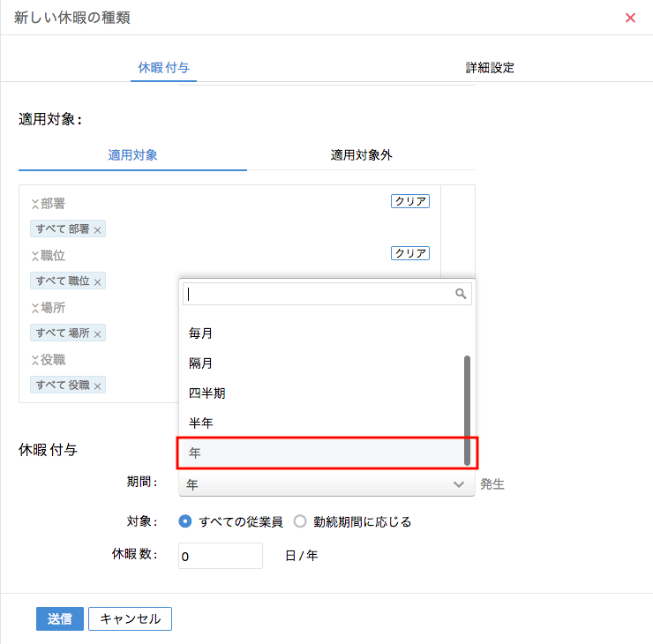Click the search magnifier icon in dropdown
The width and height of the screenshot is (653, 644).
(x=461, y=294)
